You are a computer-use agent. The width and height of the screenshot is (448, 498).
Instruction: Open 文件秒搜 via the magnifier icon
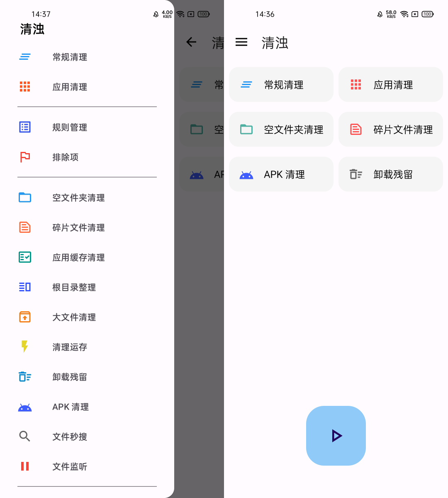pyautogui.click(x=25, y=437)
